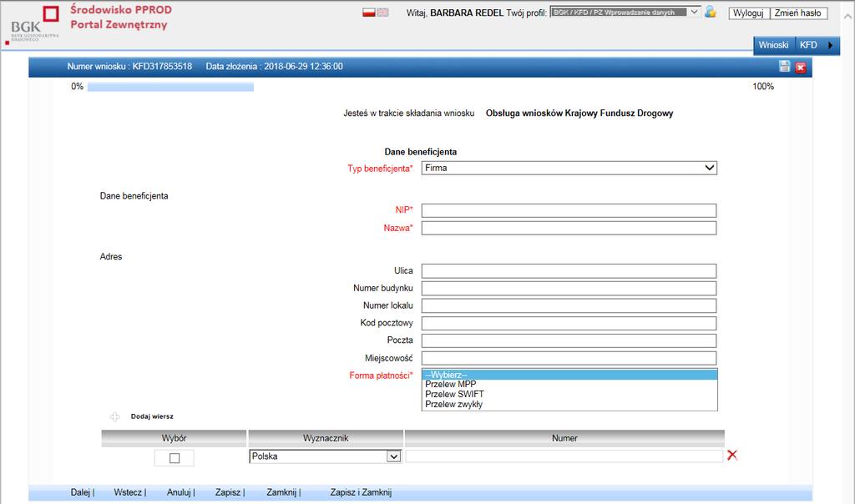Click the blue progress bar
The height and width of the screenshot is (504, 855).
pos(170,87)
